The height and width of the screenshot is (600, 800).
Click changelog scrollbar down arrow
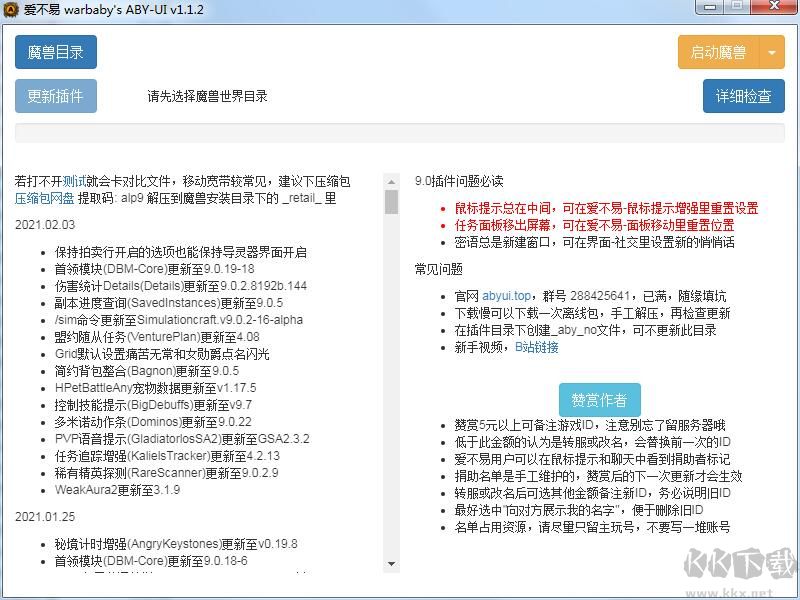[391, 564]
